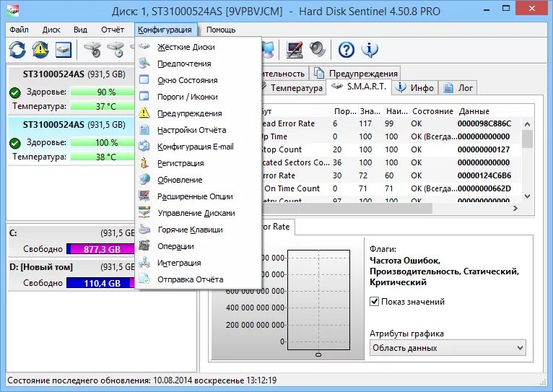Click the window icon beside Окно Состояния
Viewport: 553px width, 392px height.
(x=144, y=79)
